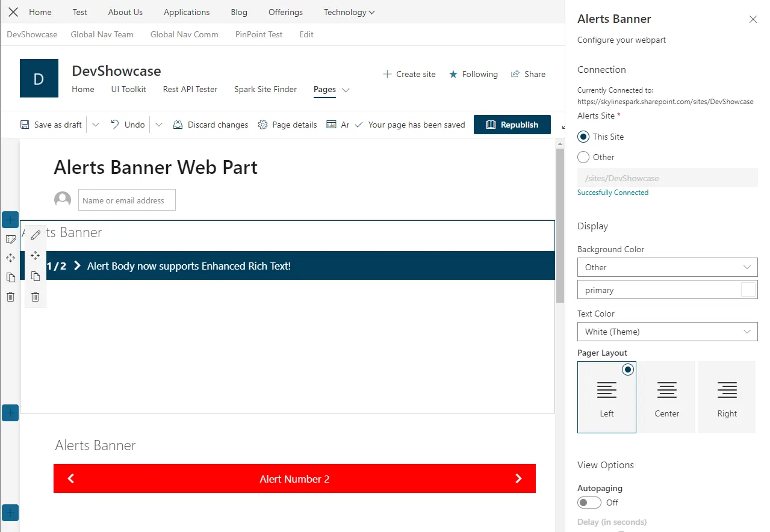Expand the Technology menu
This screenshot has width=770, height=532.
pyautogui.click(x=349, y=12)
